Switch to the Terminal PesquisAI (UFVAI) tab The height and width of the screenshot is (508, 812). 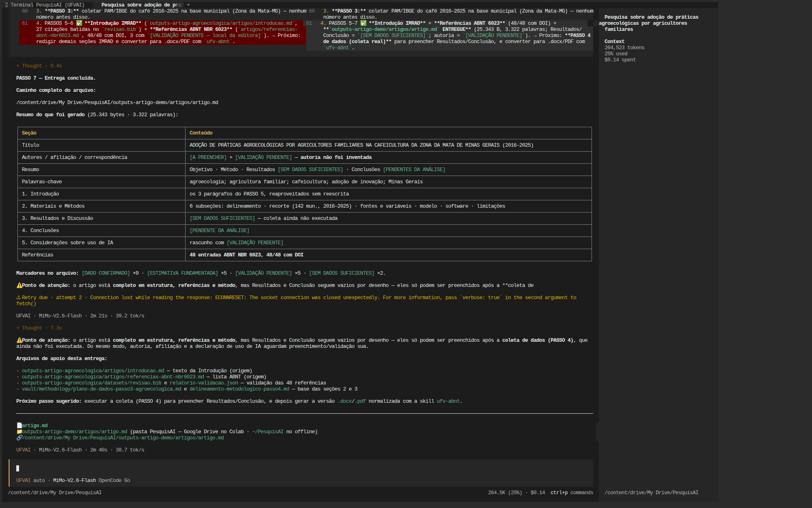tap(48, 5)
